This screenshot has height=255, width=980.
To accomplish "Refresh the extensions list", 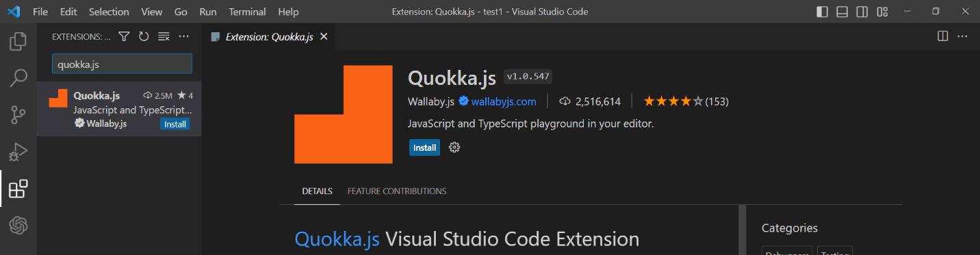I will [x=144, y=36].
